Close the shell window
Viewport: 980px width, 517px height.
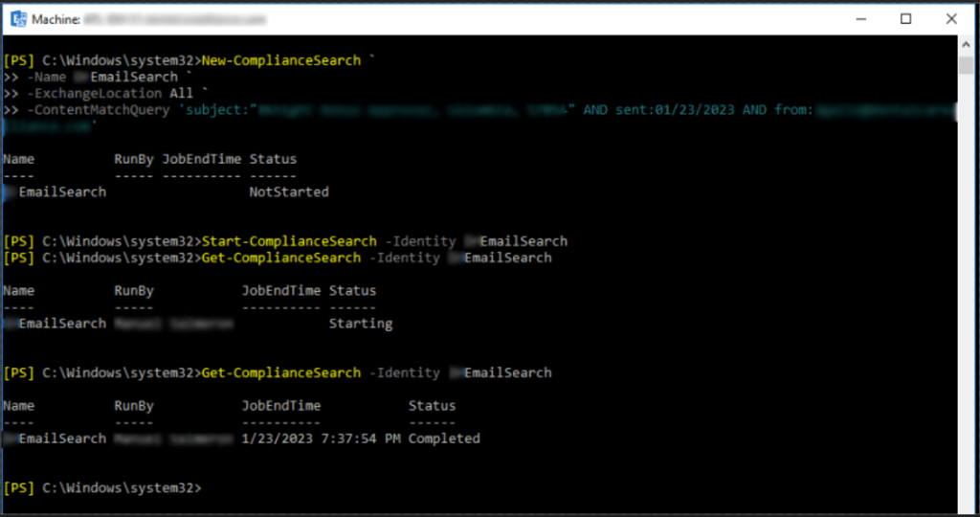tap(951, 19)
